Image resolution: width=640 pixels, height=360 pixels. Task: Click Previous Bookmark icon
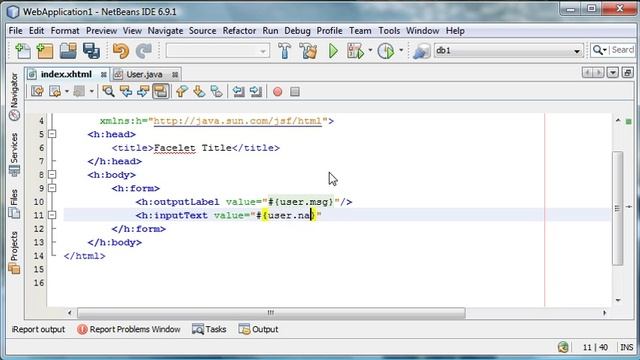pyautogui.click(x=182, y=91)
